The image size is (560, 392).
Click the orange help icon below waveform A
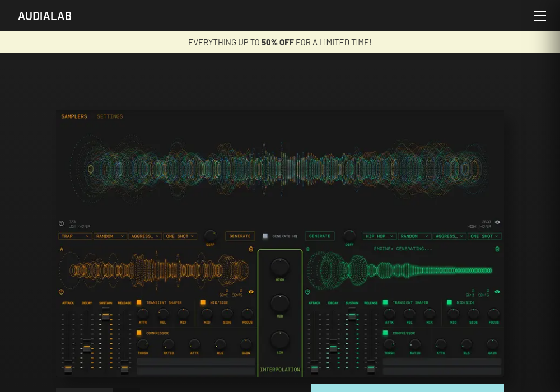(62, 292)
